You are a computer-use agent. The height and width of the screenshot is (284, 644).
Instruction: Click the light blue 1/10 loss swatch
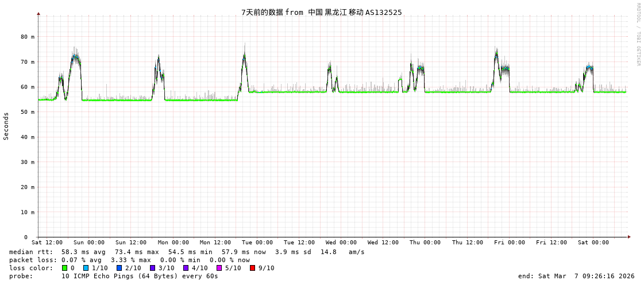[x=86, y=268]
